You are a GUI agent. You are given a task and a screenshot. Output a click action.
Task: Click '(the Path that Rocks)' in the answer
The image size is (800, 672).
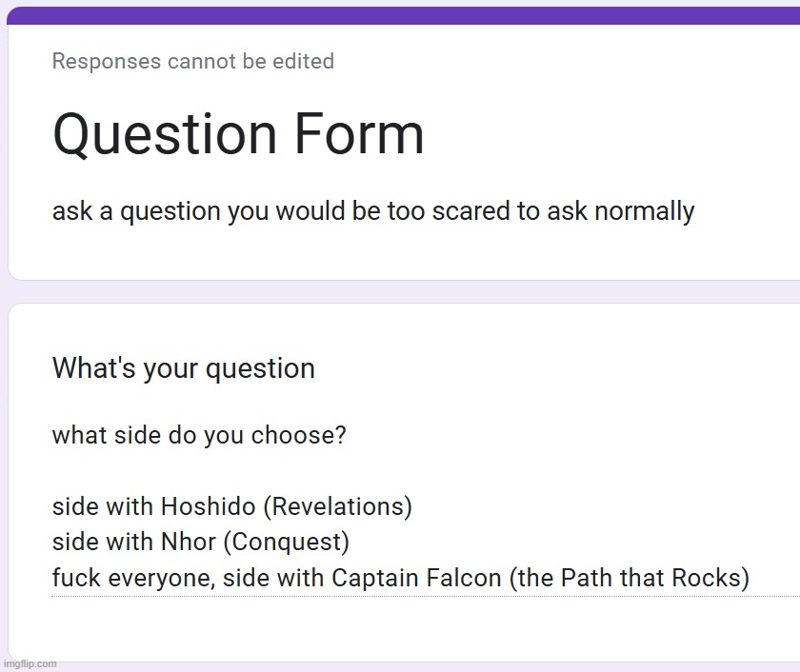tap(630, 578)
